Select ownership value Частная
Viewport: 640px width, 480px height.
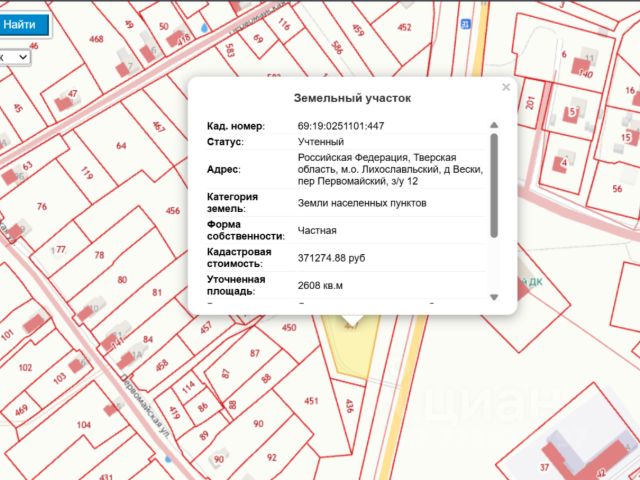tap(317, 230)
